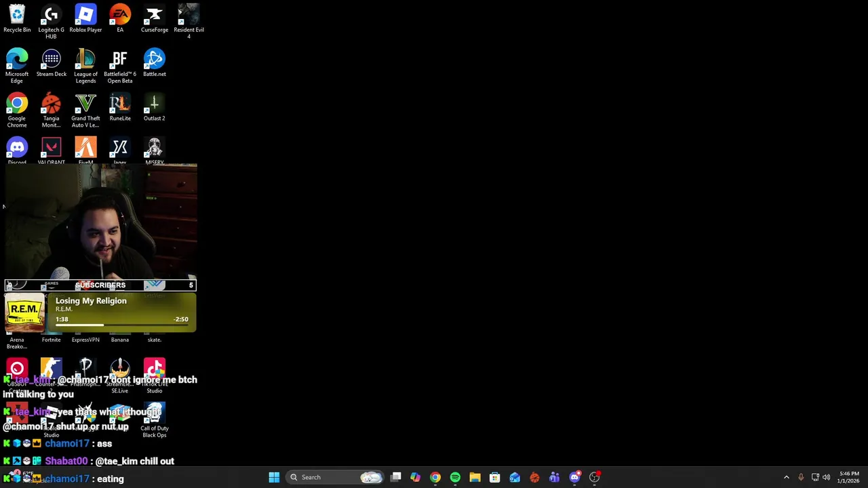Select the Outlast 2 desktop shortcut

(154, 106)
